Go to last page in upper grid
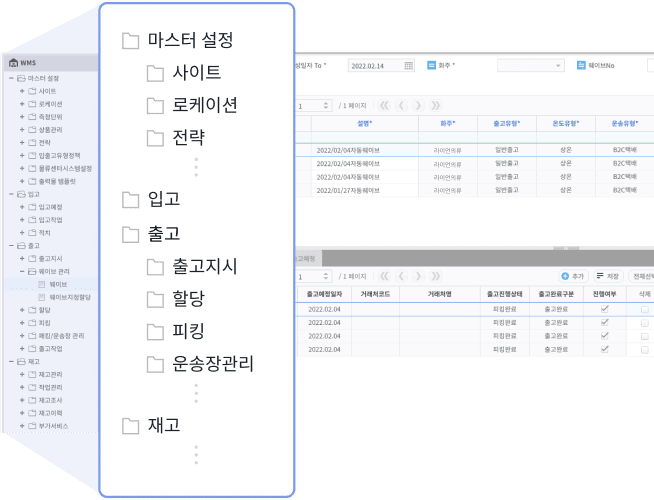The height and width of the screenshot is (500, 654). point(435,105)
